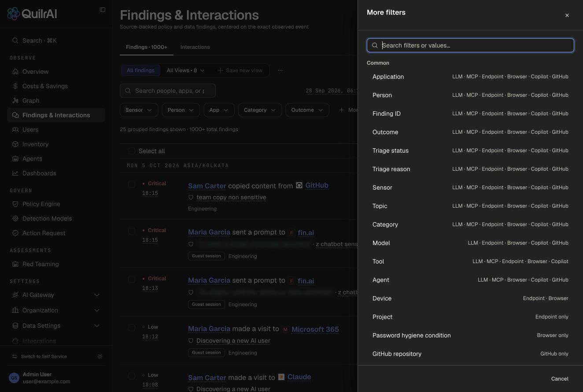
Task: Choose the Triage status filter
Action: [x=470, y=150]
